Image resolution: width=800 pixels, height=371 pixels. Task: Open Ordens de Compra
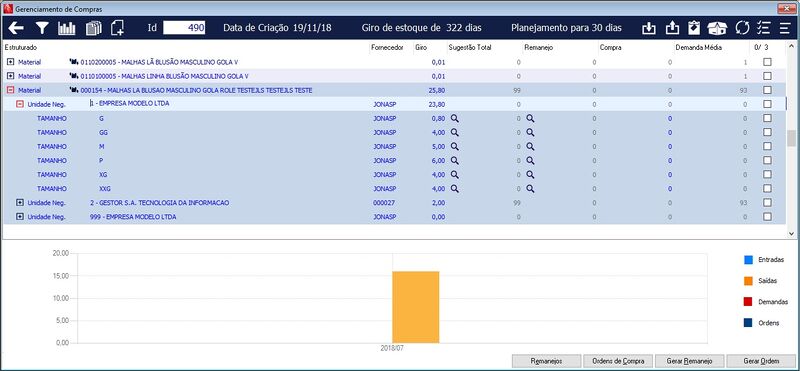(618, 360)
